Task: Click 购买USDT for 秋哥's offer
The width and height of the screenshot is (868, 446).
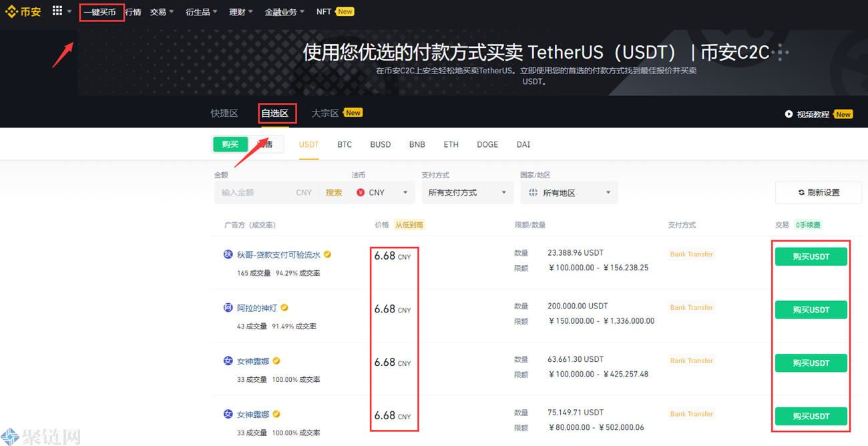Action: tap(811, 256)
